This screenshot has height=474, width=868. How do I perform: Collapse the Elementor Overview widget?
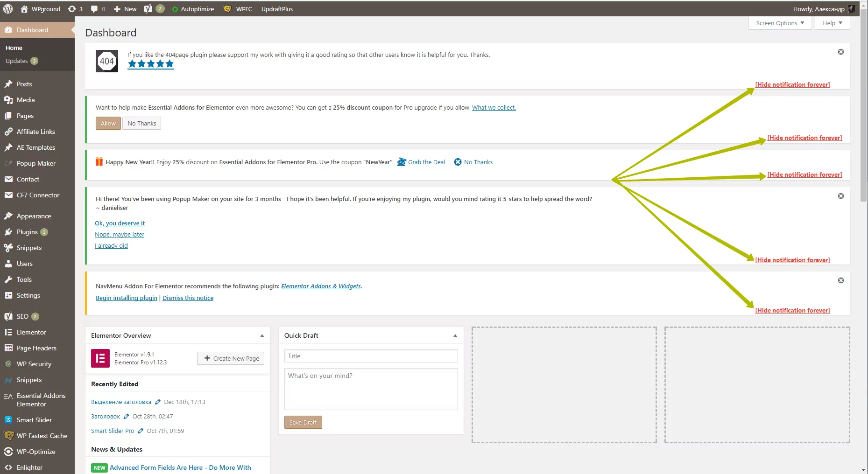[262, 335]
